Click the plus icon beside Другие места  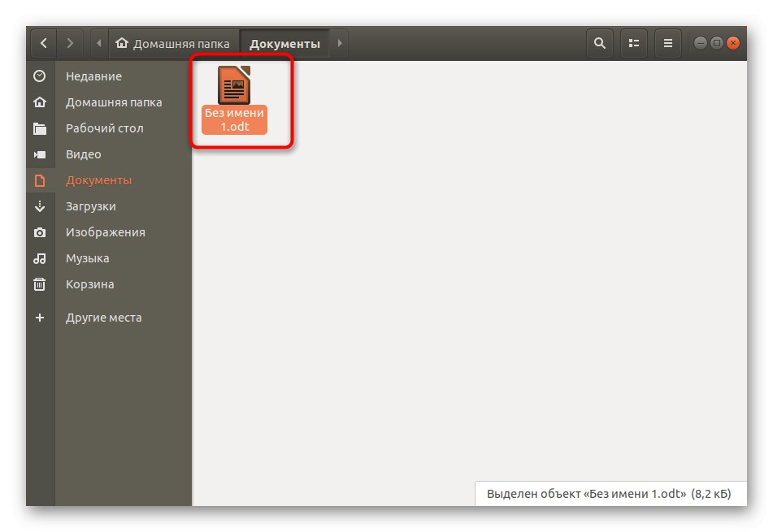(x=40, y=318)
